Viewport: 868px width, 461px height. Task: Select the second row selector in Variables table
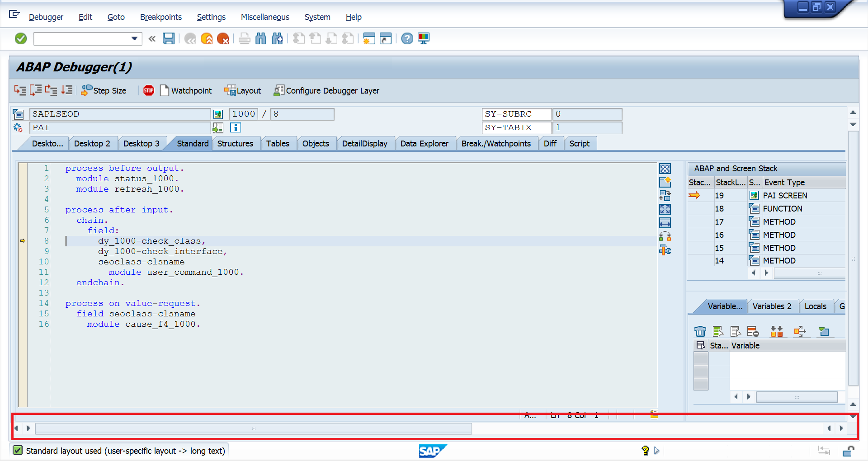701,371
